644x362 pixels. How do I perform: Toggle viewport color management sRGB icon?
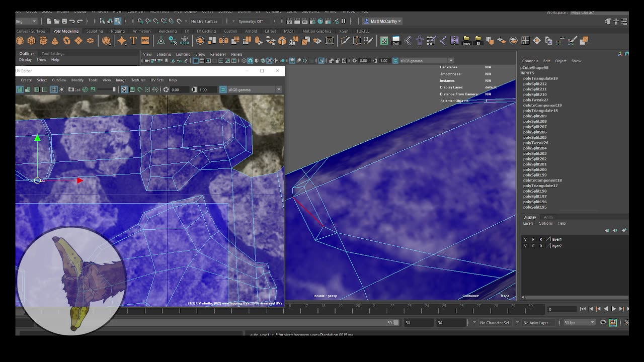(395, 61)
